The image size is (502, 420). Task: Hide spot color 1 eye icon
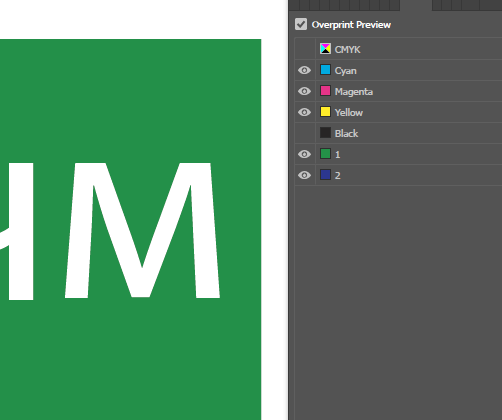click(304, 154)
